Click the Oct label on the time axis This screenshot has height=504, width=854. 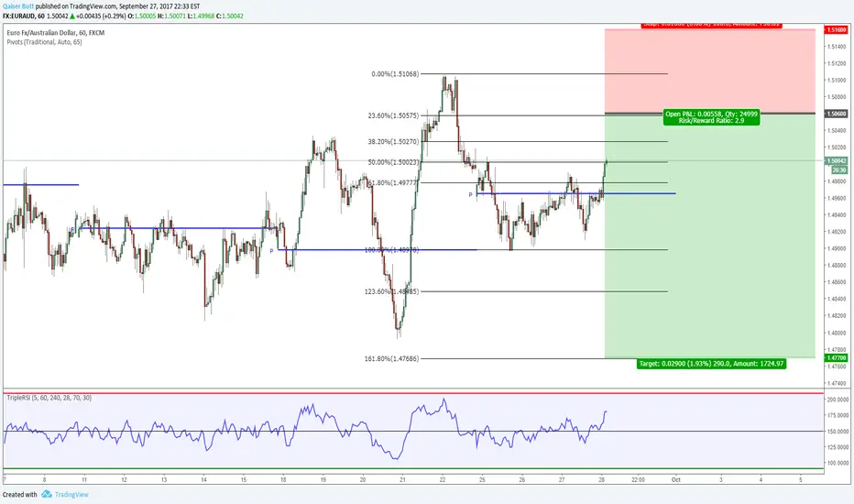(x=676, y=480)
